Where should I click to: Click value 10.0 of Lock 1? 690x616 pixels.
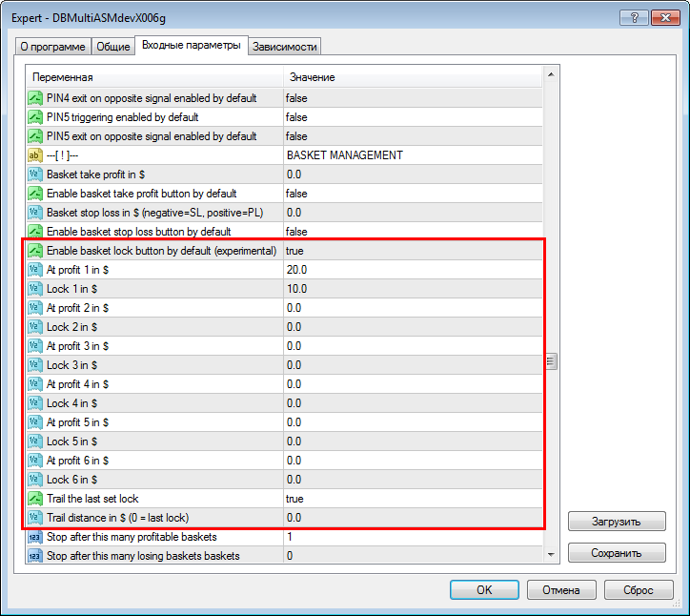pos(297,289)
